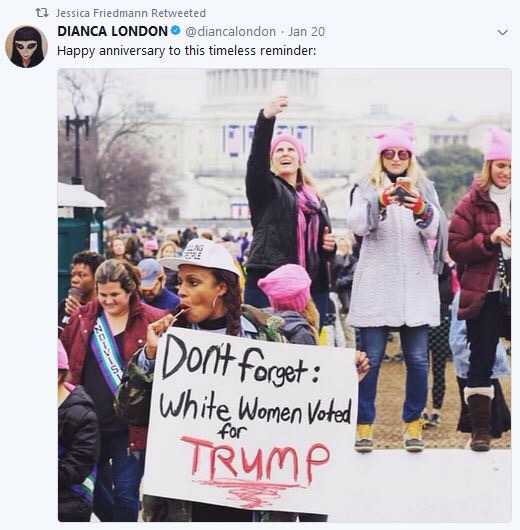Click the white cap on the sign holder
The image size is (520, 530).
[x=200, y=256]
